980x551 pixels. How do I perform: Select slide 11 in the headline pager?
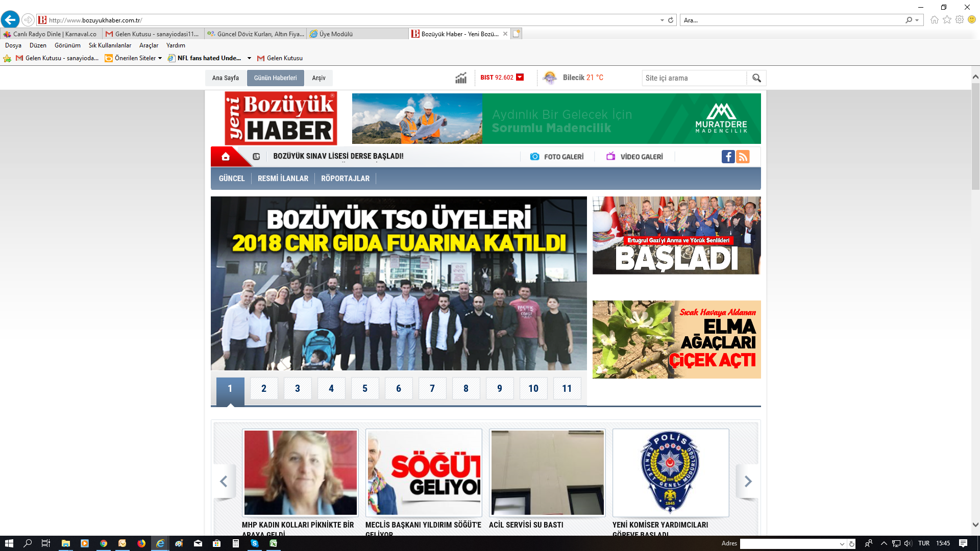tap(567, 389)
